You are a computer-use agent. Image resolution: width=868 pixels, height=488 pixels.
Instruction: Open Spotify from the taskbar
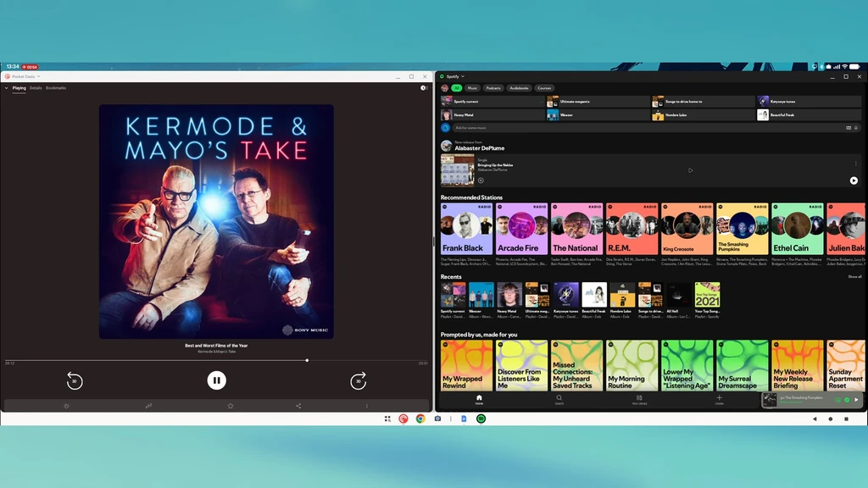click(481, 419)
